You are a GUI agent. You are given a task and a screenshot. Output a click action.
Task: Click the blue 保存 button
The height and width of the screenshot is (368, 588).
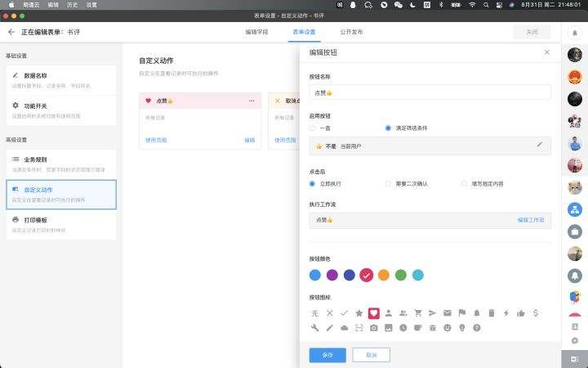[x=327, y=355]
